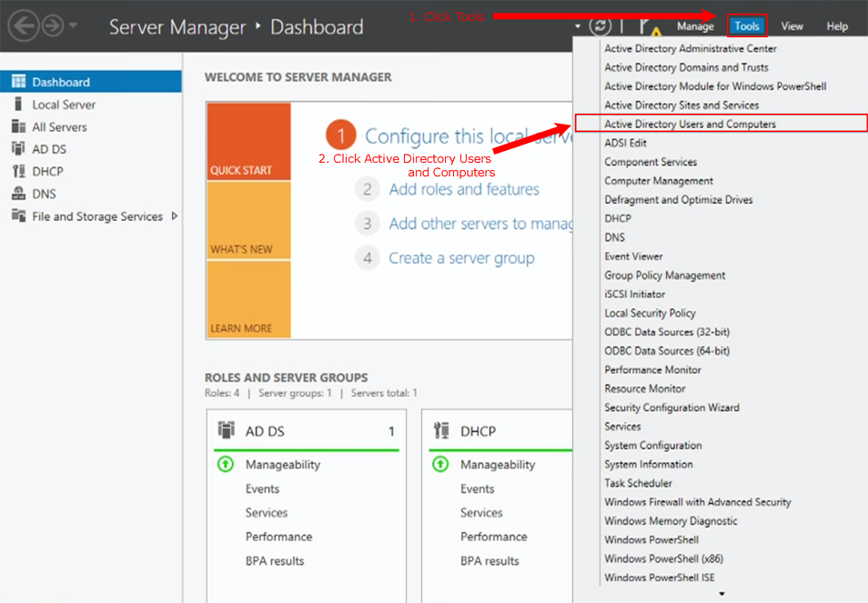Image resolution: width=868 pixels, height=603 pixels.
Task: Select iSCSI Initiator menu entry
Action: 635,295
